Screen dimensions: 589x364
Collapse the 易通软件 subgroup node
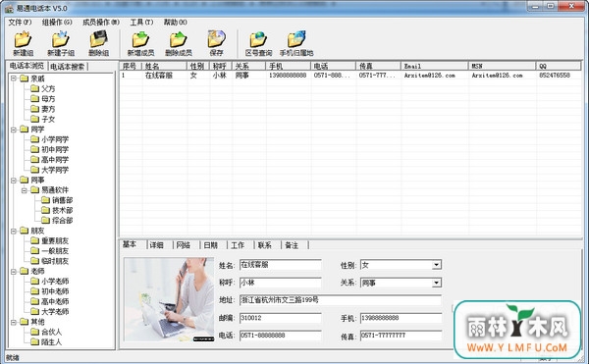click(x=24, y=190)
